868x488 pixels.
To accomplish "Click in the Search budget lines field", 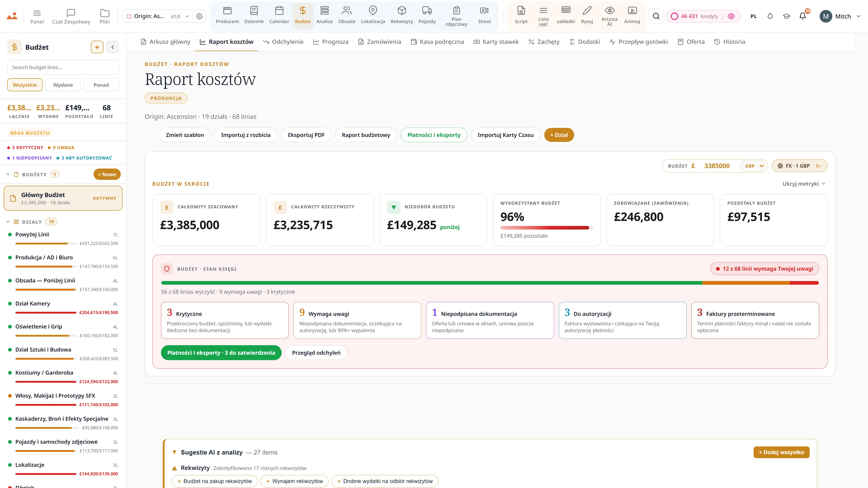I will point(63,67).
